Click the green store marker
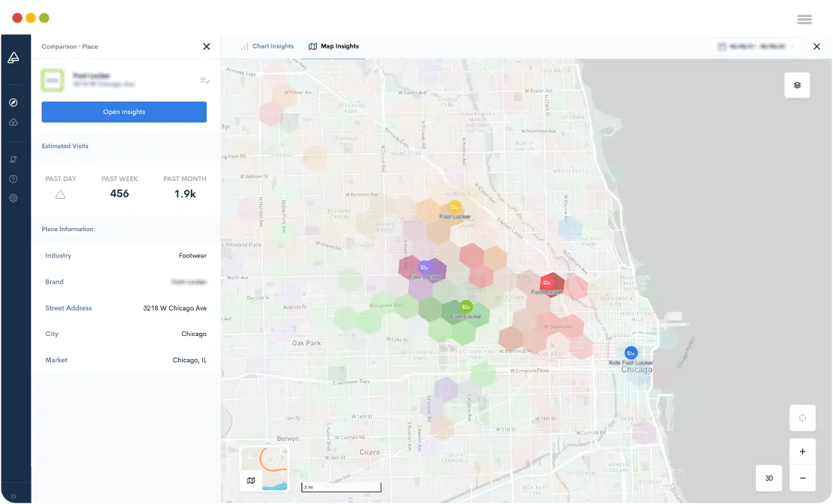 click(466, 307)
